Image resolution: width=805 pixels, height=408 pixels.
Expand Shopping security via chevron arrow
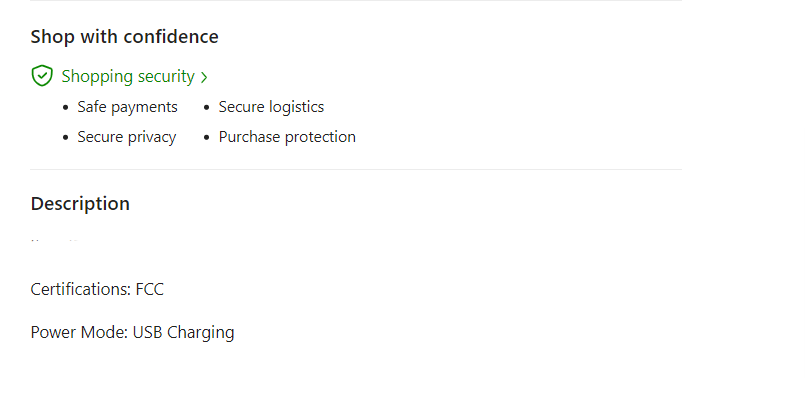204,77
